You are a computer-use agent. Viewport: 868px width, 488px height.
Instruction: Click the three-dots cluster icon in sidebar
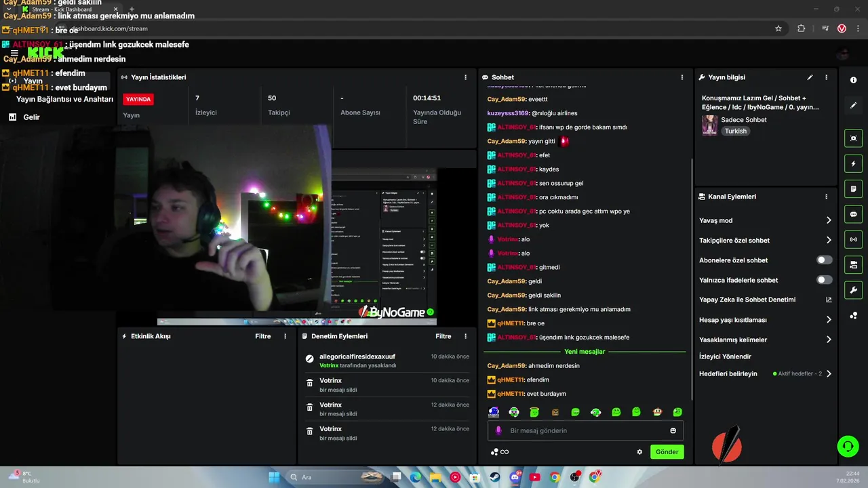[x=853, y=316]
